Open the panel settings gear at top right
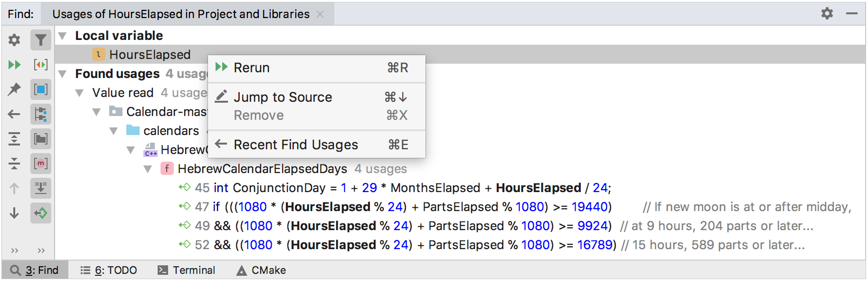This screenshot has width=868, height=281. click(827, 13)
